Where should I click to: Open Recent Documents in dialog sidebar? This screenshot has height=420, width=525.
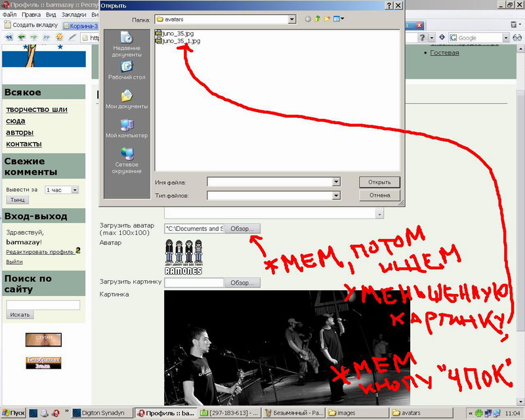coord(127,43)
